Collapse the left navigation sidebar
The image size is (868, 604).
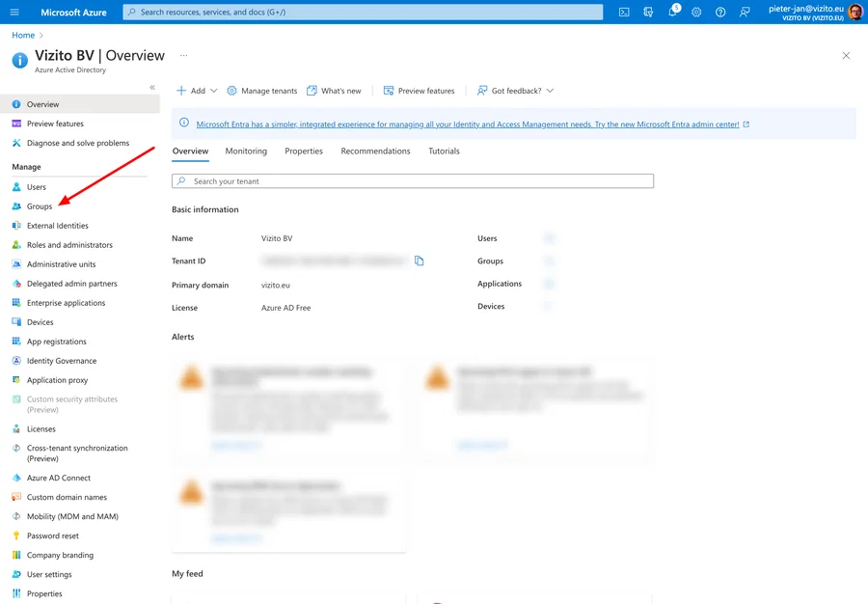151,86
